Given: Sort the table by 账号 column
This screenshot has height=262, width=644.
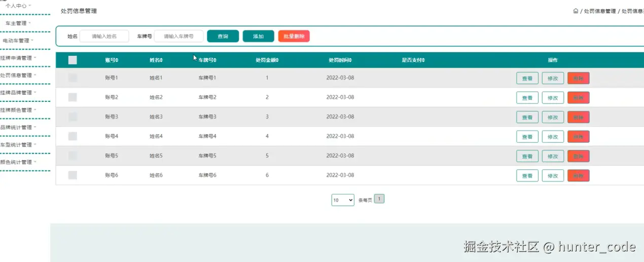Looking at the screenshot, I should click(112, 60).
